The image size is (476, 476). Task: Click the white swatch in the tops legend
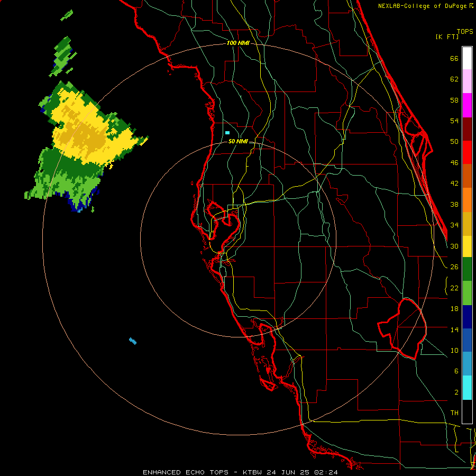tap(467, 58)
